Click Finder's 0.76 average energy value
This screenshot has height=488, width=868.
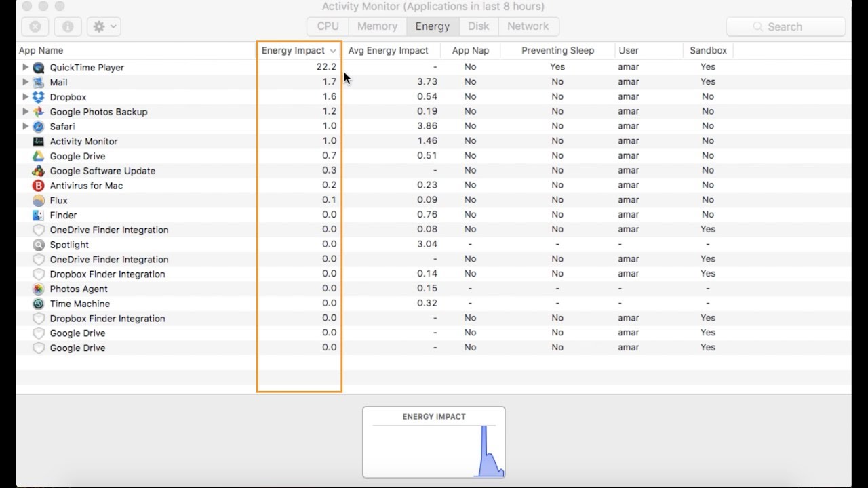click(427, 215)
